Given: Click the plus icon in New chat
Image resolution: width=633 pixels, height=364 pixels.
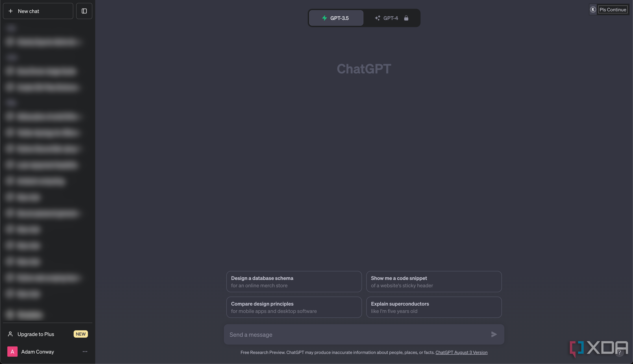Looking at the screenshot, I should 10,11.
